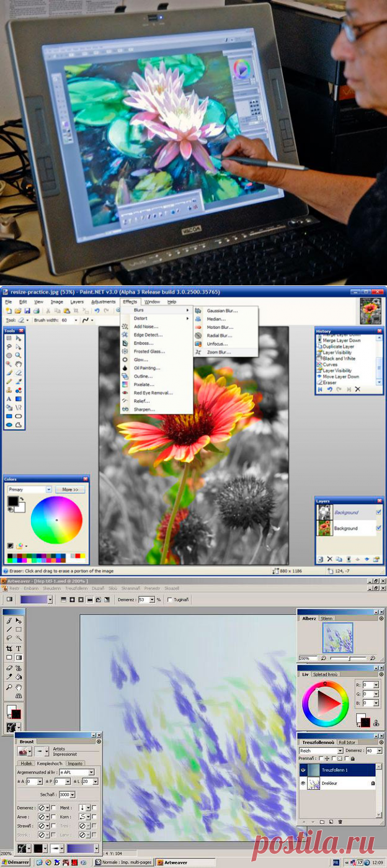Switch to the Spletad livioù tab
The width and height of the screenshot is (387, 868).
coord(327,674)
